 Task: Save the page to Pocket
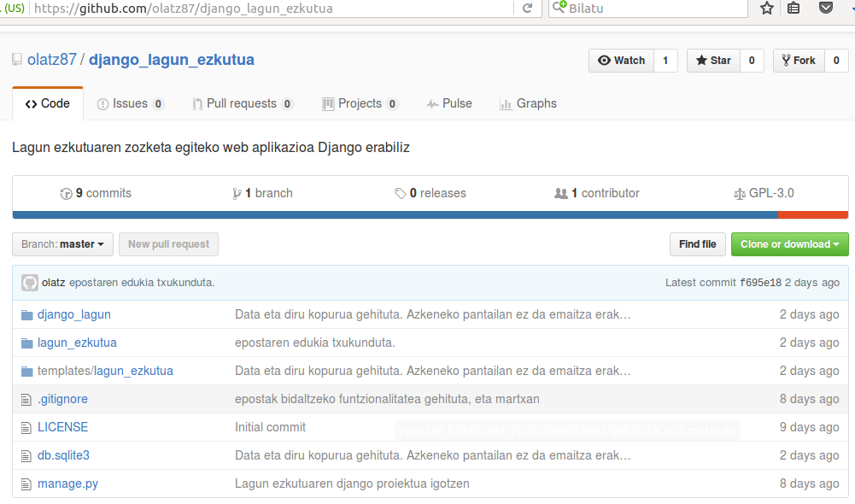tap(826, 8)
